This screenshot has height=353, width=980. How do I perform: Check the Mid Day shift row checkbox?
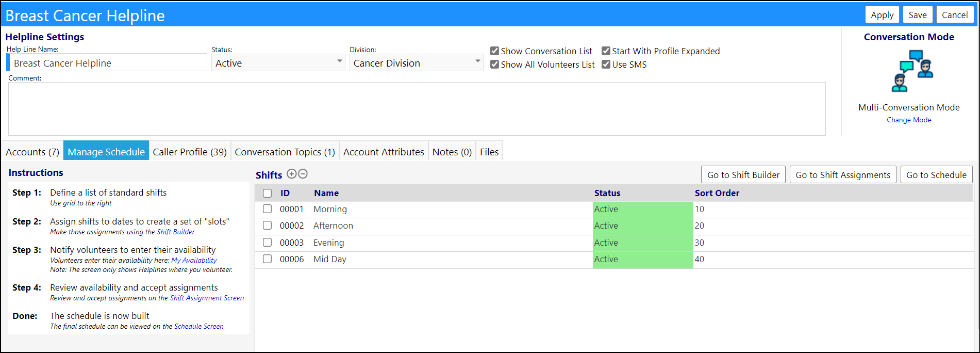267,259
